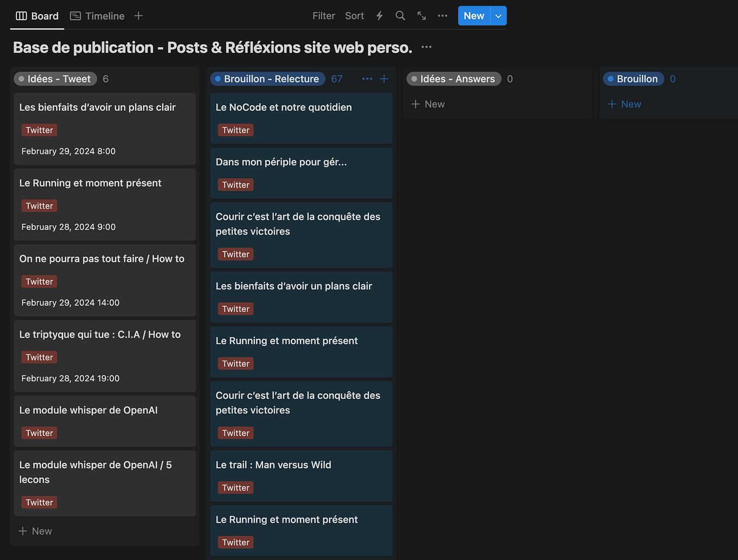Screen dimensions: 738x560
Task: Open card Le trail : Man versus Wild
Action: click(x=301, y=476)
